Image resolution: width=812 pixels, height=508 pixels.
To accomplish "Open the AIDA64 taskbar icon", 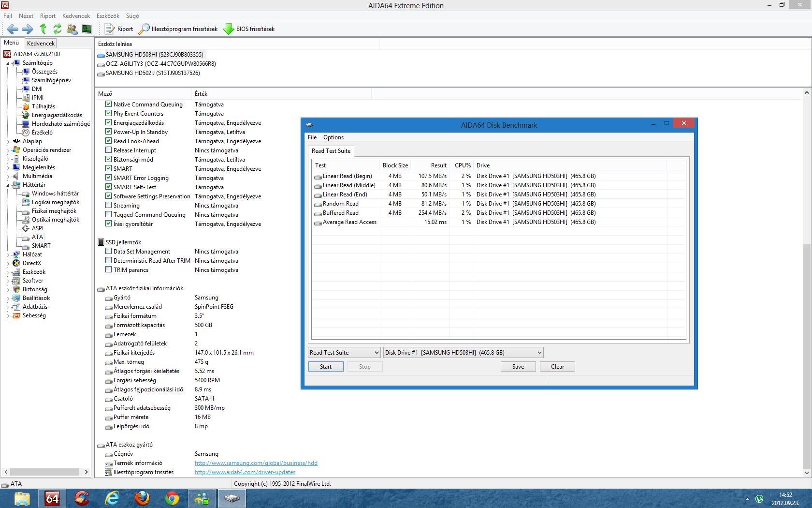I will [x=52, y=498].
